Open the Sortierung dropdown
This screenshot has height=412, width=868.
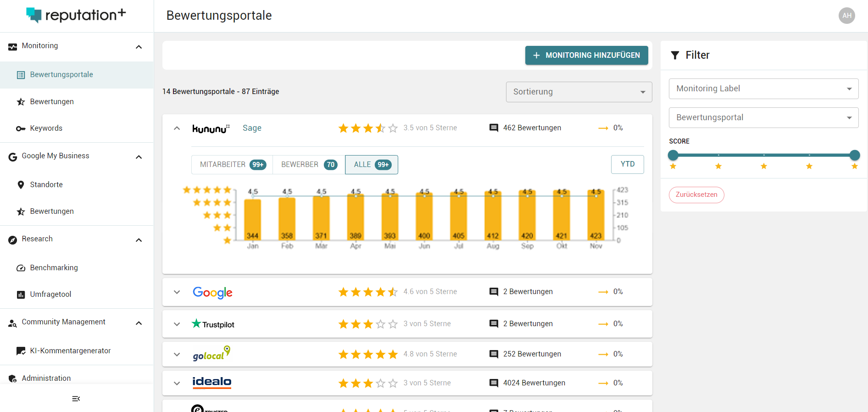pyautogui.click(x=579, y=92)
